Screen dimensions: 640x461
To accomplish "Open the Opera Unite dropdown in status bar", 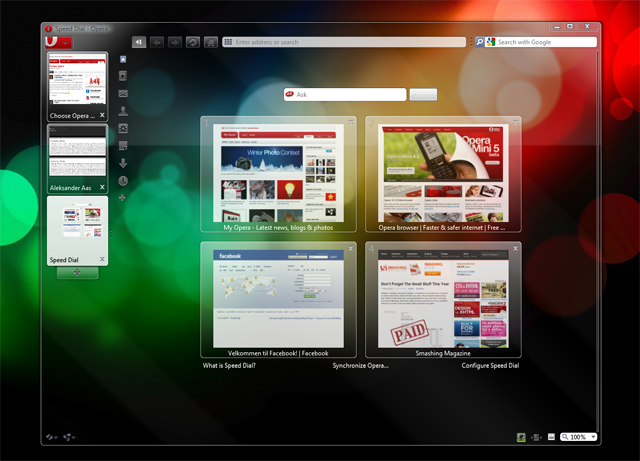I will click(x=69, y=437).
